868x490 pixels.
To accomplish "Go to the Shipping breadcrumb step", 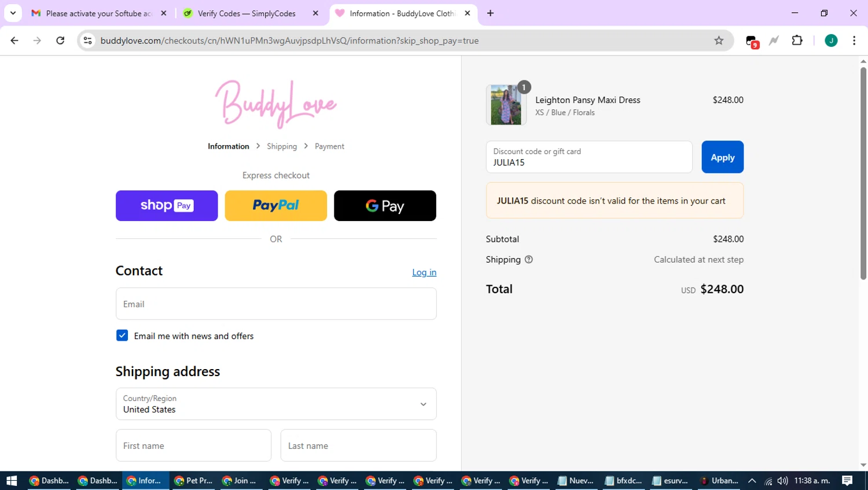I will (x=282, y=146).
